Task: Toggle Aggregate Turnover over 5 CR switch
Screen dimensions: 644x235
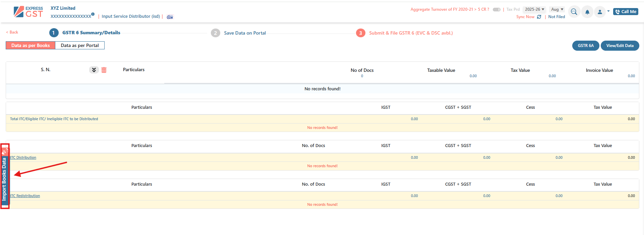Action: pos(496,9)
